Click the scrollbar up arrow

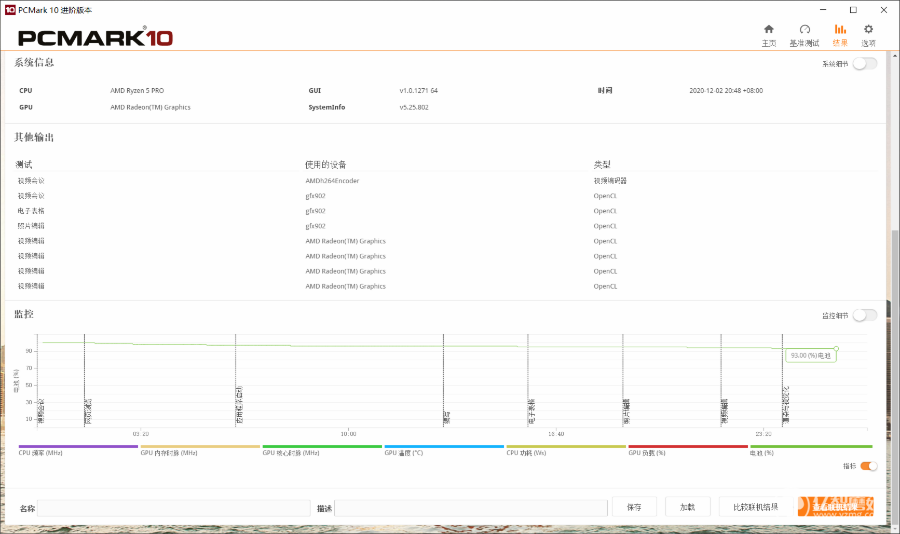[x=894, y=56]
